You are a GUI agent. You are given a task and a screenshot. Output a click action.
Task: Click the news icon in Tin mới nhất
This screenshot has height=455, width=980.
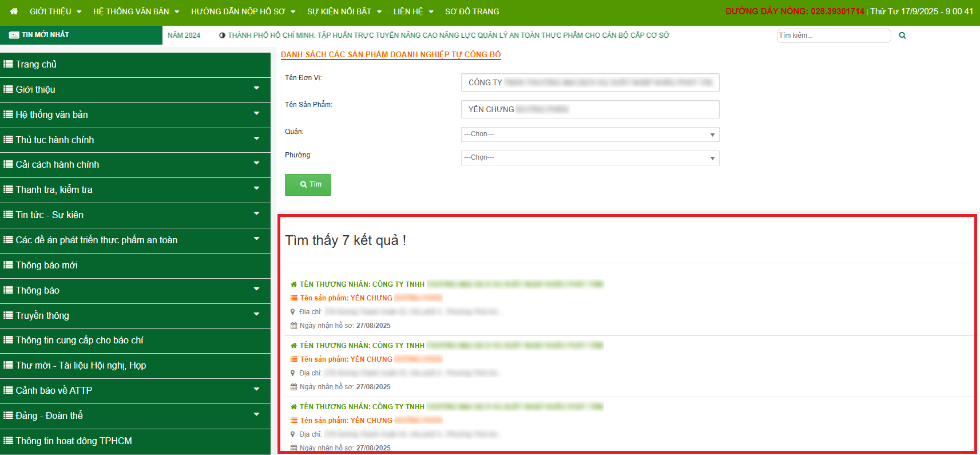pyautogui.click(x=14, y=35)
